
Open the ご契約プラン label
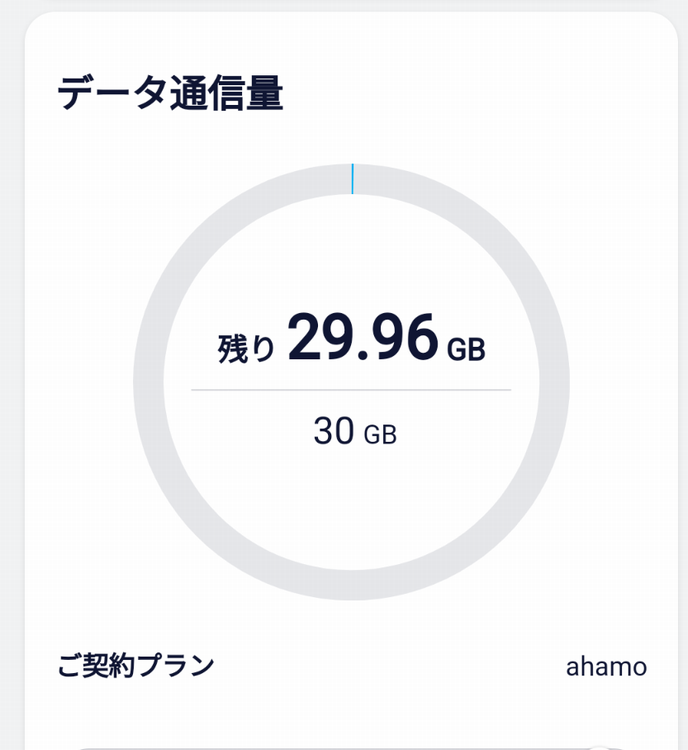136,665
